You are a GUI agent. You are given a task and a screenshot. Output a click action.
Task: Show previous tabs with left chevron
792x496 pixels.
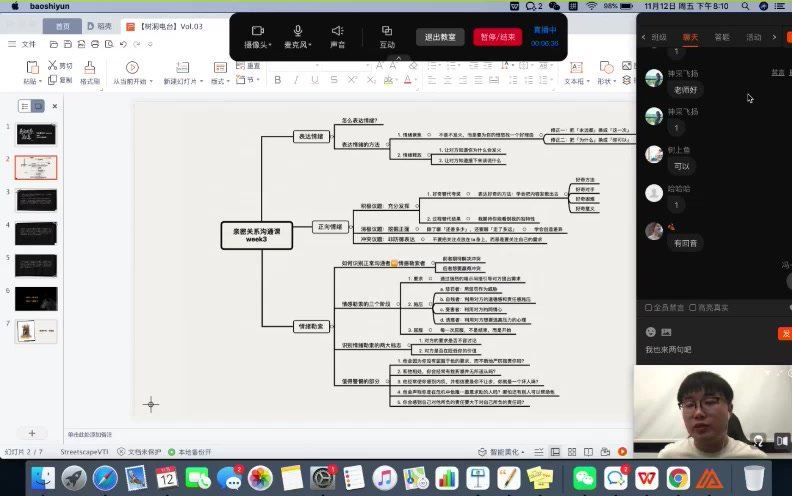(643, 37)
